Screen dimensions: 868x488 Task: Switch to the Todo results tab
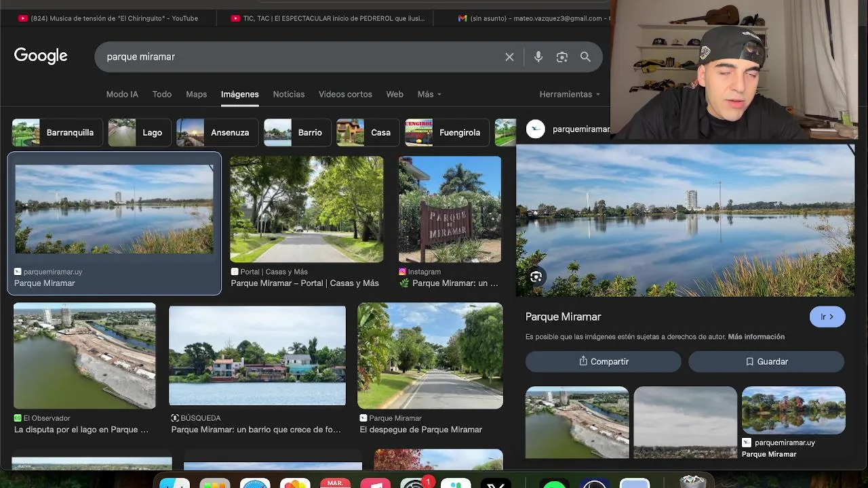tap(162, 94)
